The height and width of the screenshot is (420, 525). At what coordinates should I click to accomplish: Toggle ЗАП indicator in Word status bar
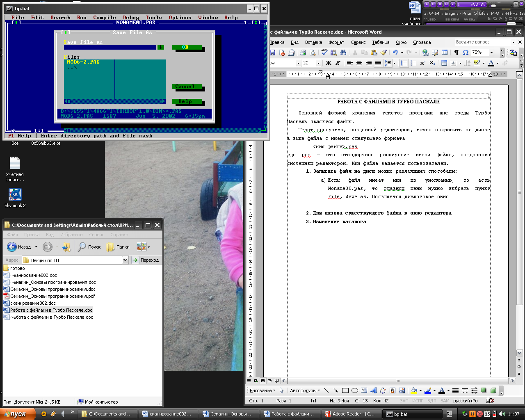(x=404, y=401)
